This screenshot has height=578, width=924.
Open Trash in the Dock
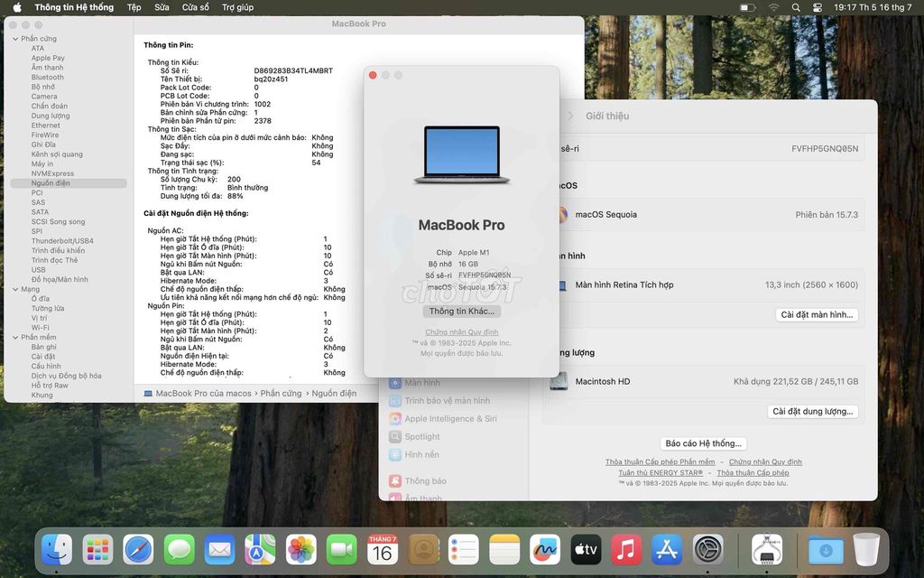(x=866, y=549)
